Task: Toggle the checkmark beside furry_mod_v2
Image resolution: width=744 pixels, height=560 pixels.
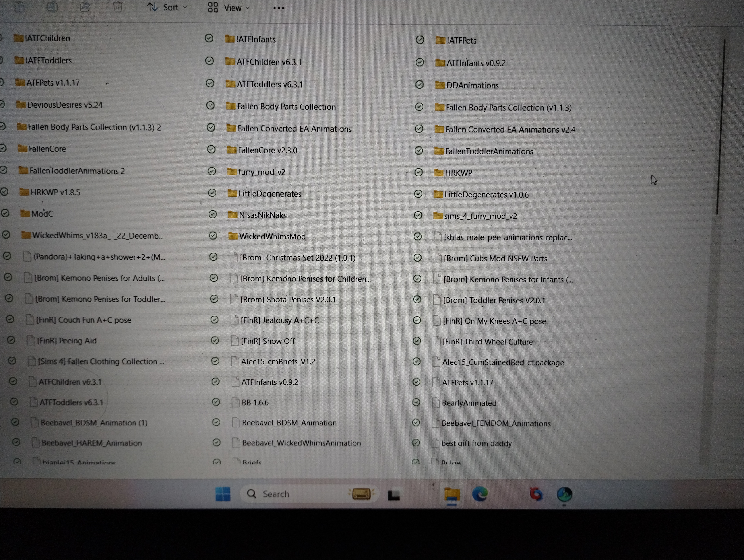Action: click(212, 171)
